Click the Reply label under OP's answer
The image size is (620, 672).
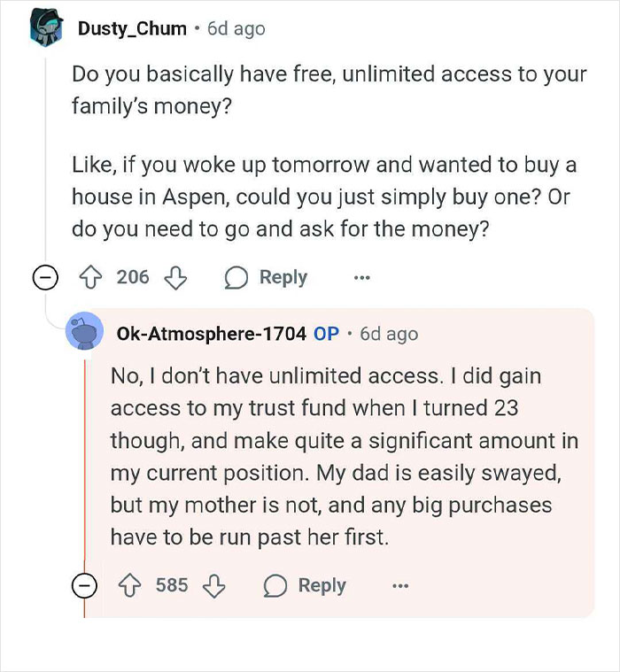[x=322, y=585]
